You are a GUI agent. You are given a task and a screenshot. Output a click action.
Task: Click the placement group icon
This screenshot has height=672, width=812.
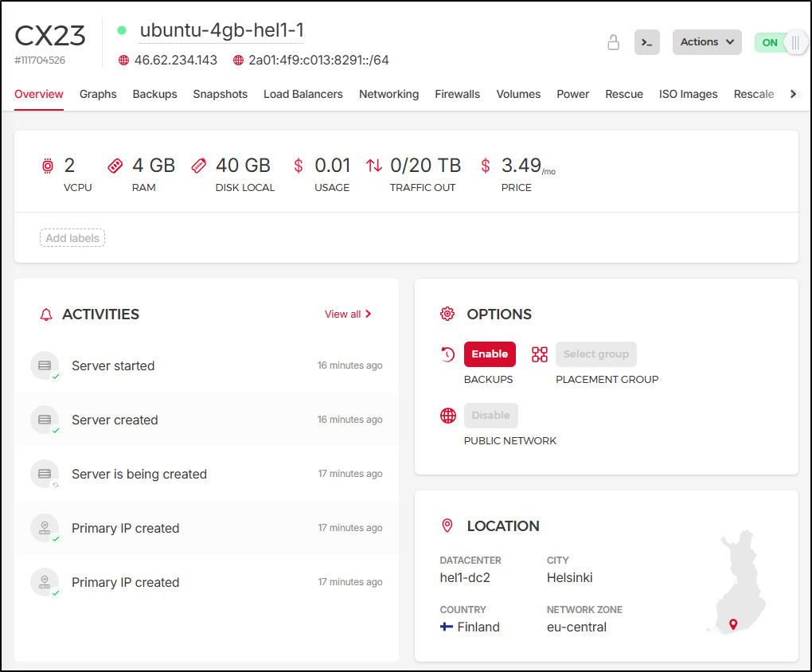[540, 354]
